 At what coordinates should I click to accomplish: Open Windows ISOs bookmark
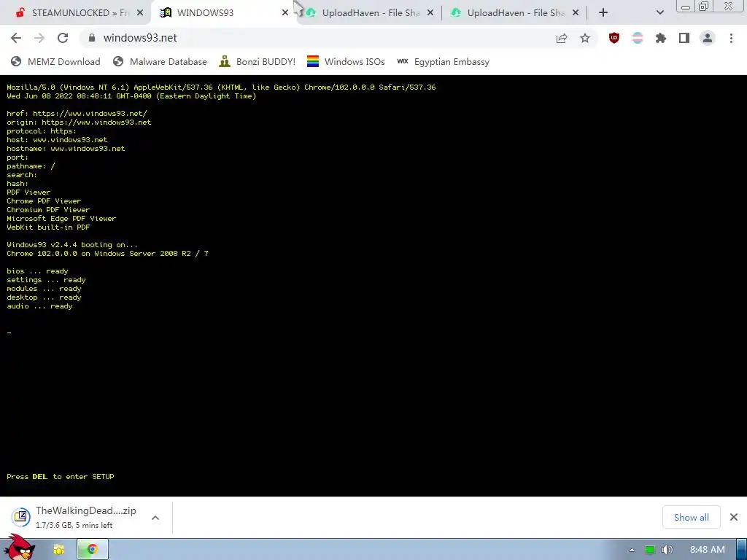pyautogui.click(x=346, y=62)
